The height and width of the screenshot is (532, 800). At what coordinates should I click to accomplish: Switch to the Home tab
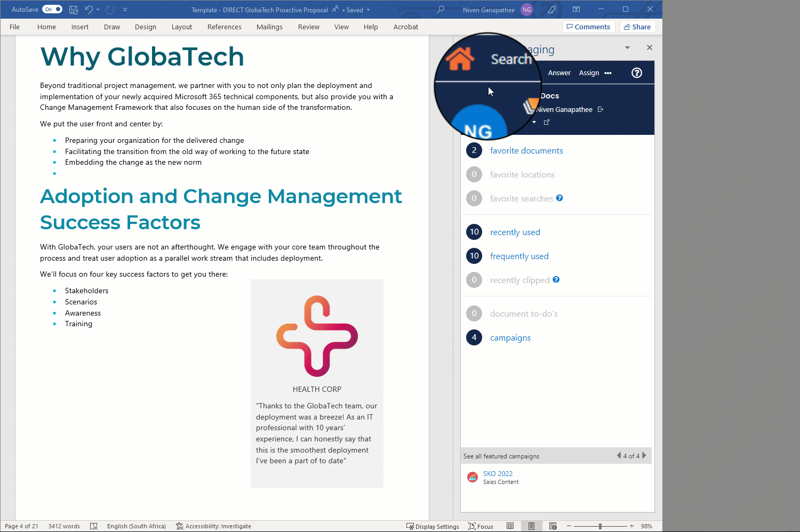(46, 27)
